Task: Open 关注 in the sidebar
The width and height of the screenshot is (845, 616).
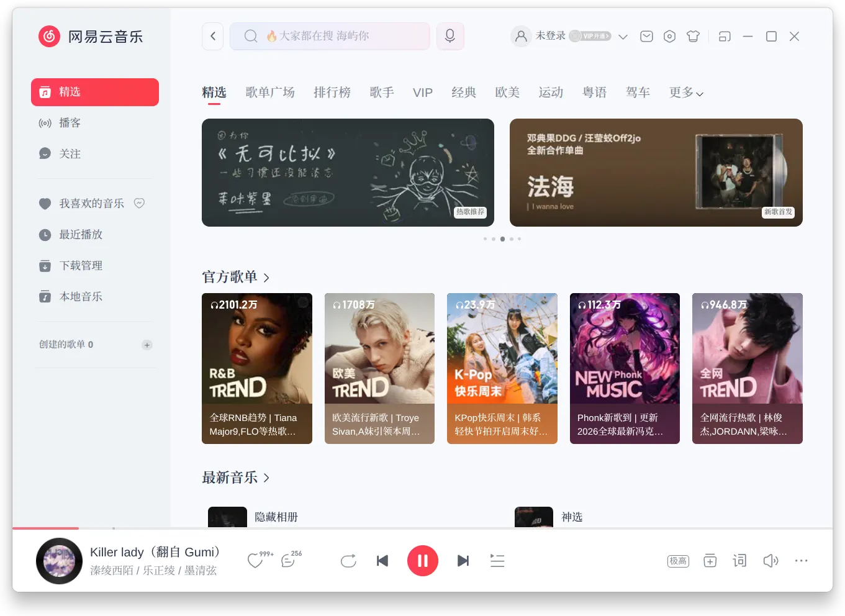Action: coord(95,154)
